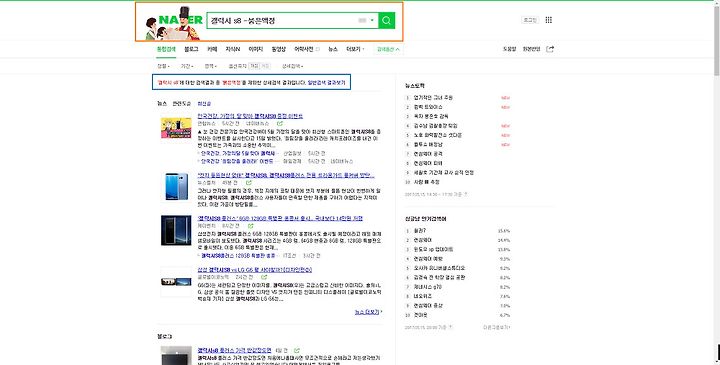
Task: Click the 화면편집 link
Action: 531,49
